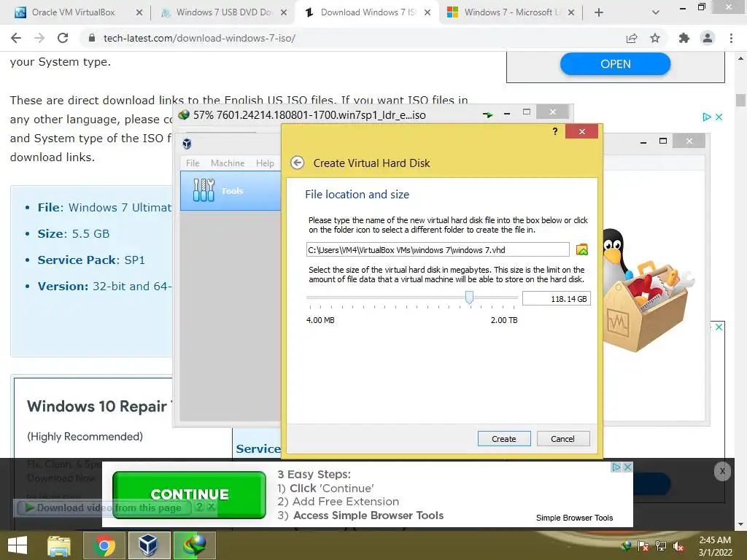Screen dimensions: 747x560
Task: Click the Cancel button in wizard
Action: point(563,438)
